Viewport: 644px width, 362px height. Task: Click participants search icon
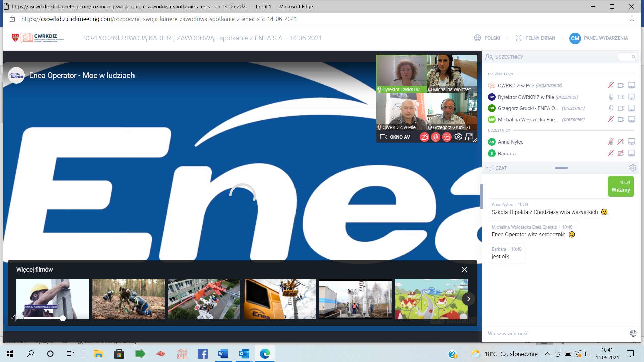pos(633,57)
